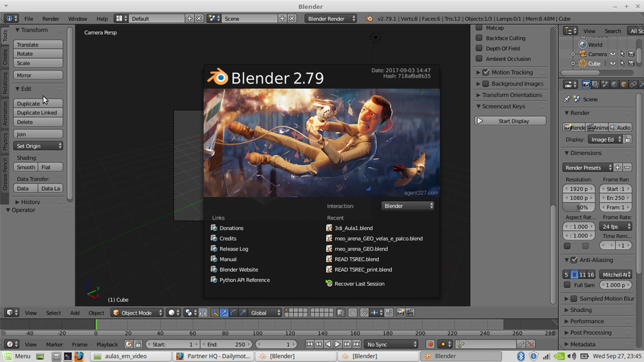Screen dimensions: 644x362
Task: Expand the Post Processing panel
Action: 591,333
